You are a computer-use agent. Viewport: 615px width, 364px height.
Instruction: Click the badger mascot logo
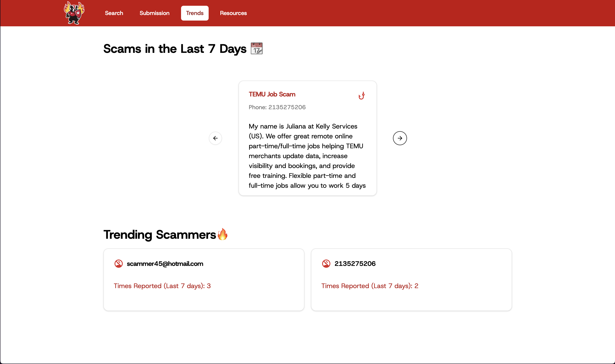pyautogui.click(x=74, y=13)
